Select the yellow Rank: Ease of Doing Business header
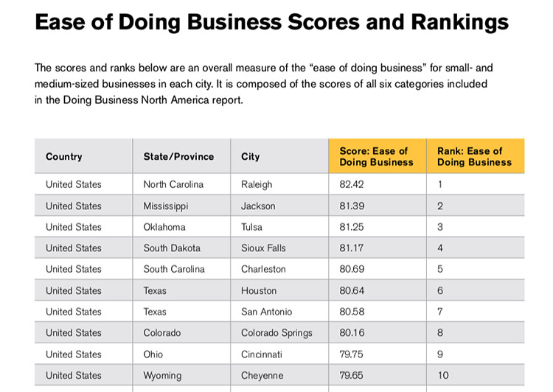Image resolution: width=553 pixels, height=392 pixels. pos(474,156)
